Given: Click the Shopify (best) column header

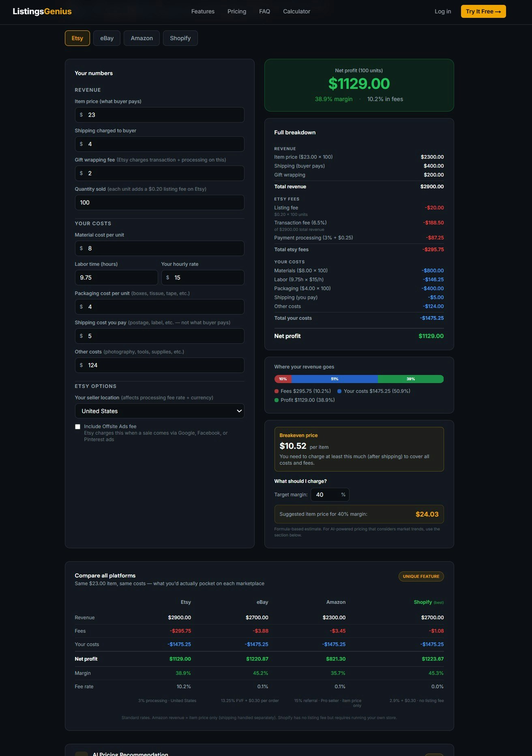Looking at the screenshot, I should (x=429, y=602).
